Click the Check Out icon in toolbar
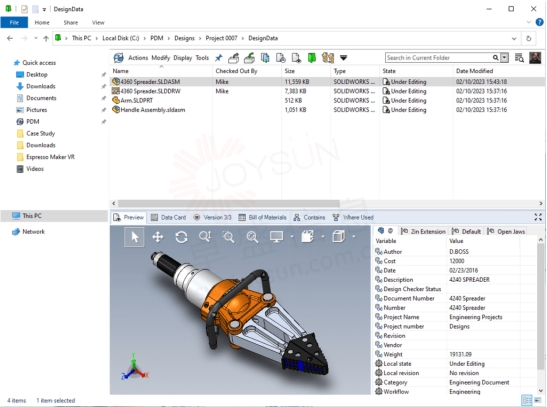547x407 pixels. (233, 58)
